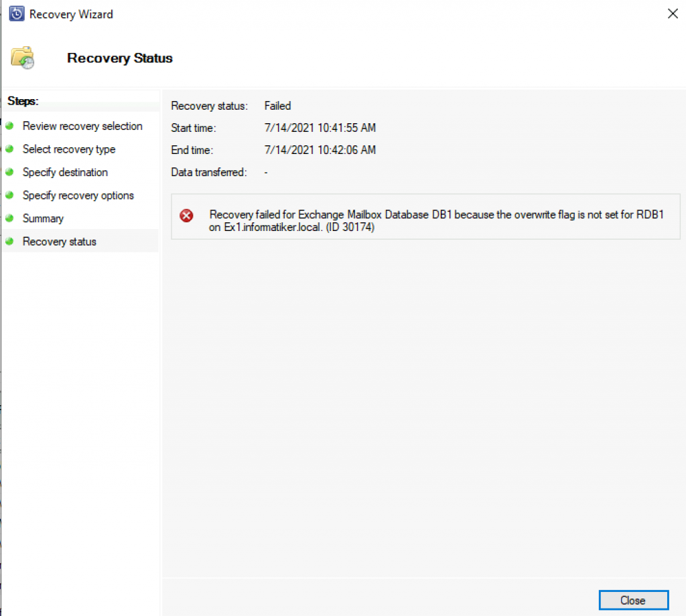Select the Recovery status step
The width and height of the screenshot is (686, 616).
point(60,242)
